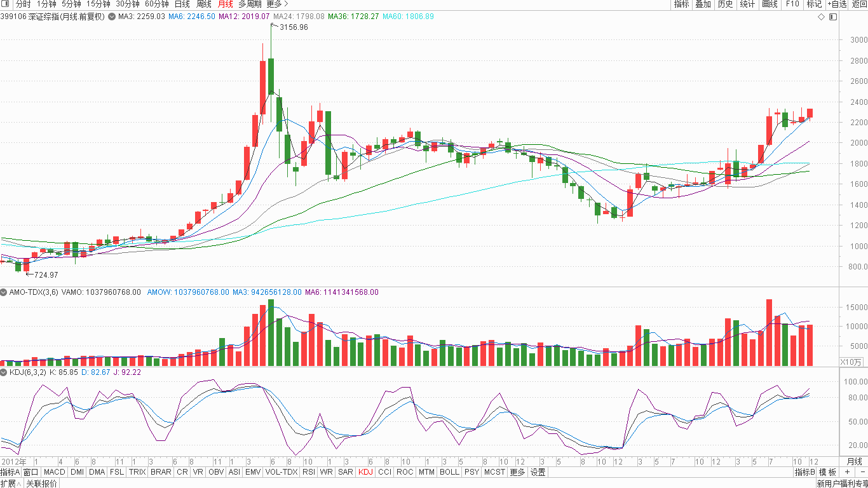Toggle the right-side panel layout icon
The width and height of the screenshot is (868, 488).
[832, 17]
